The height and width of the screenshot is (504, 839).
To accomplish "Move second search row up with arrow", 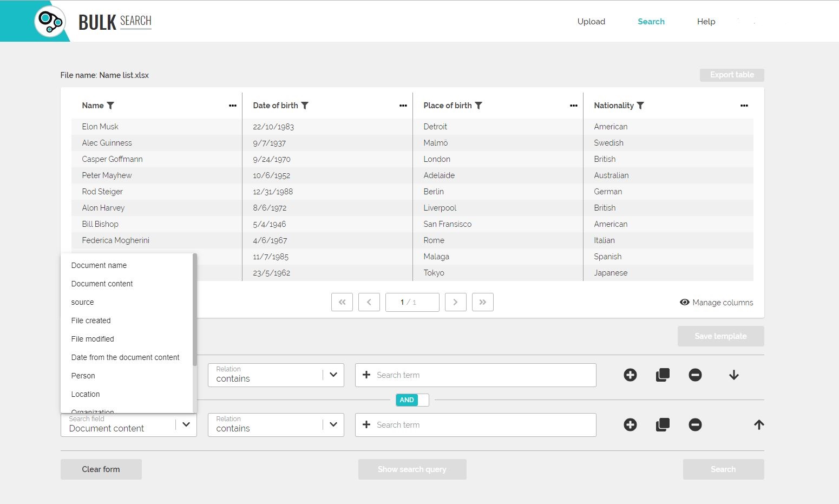I will (x=759, y=425).
